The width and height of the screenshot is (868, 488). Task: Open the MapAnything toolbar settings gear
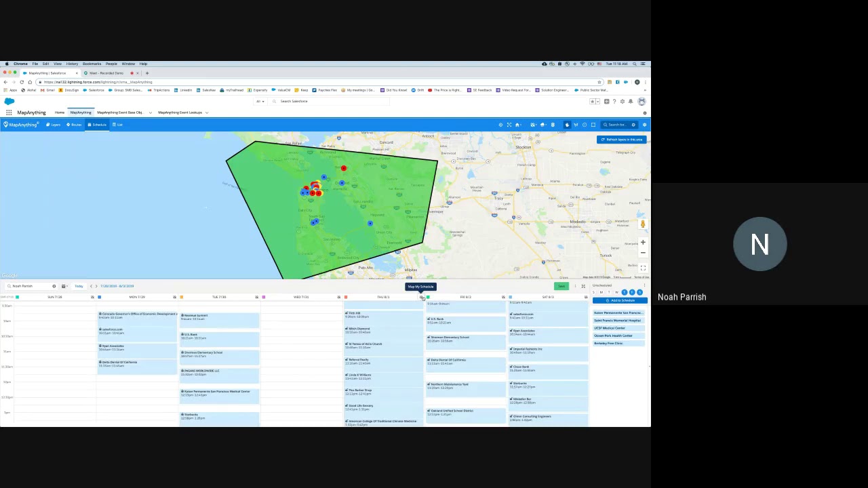[644, 125]
